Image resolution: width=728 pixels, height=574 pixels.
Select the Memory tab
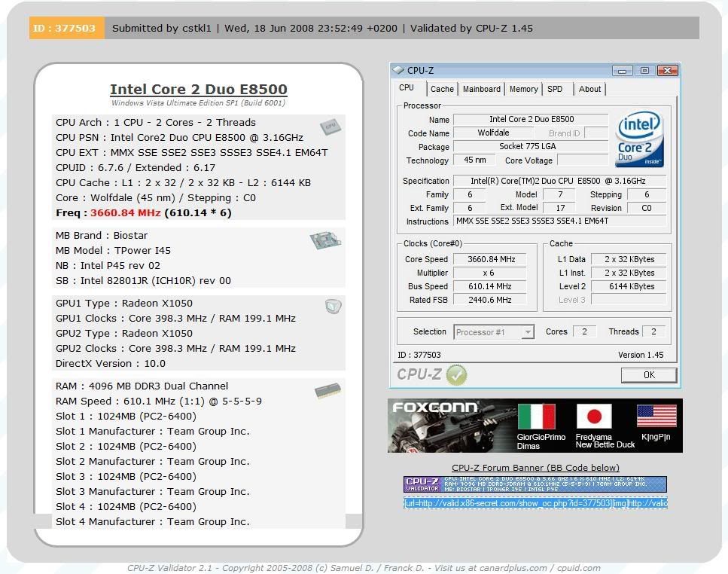coord(523,89)
